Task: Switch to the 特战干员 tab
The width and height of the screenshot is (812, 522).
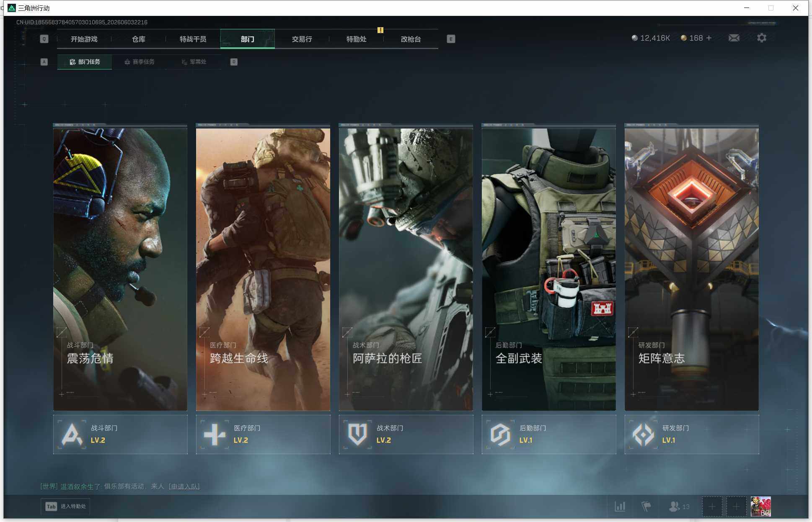Action: pyautogui.click(x=193, y=39)
